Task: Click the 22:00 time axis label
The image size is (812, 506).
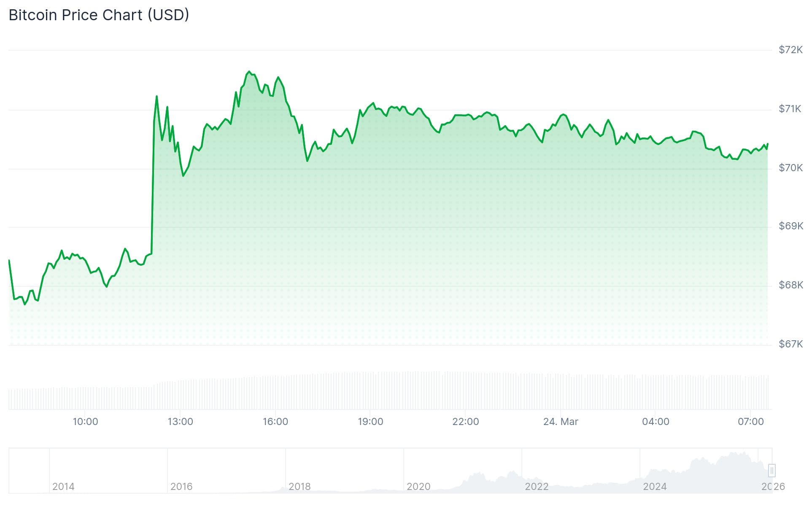Action: point(465,422)
